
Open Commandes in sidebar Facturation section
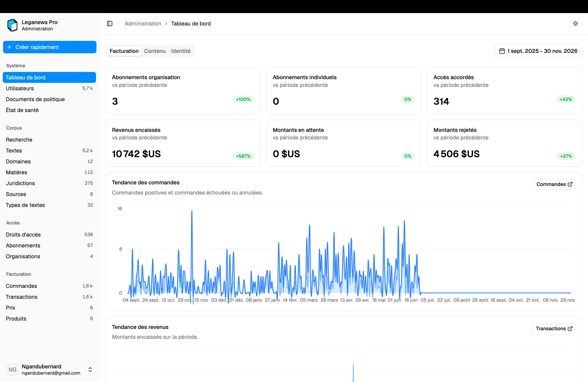click(49, 286)
